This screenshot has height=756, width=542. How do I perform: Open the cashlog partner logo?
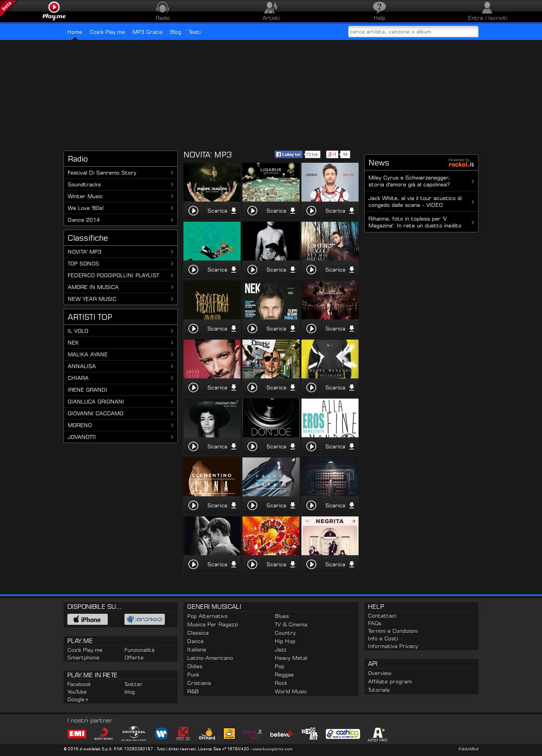pos(343,734)
